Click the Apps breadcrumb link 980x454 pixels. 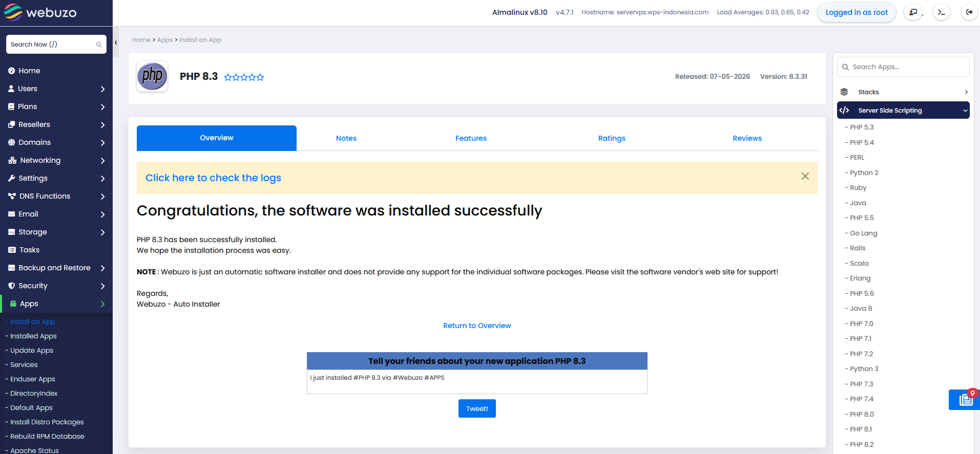[165, 40]
